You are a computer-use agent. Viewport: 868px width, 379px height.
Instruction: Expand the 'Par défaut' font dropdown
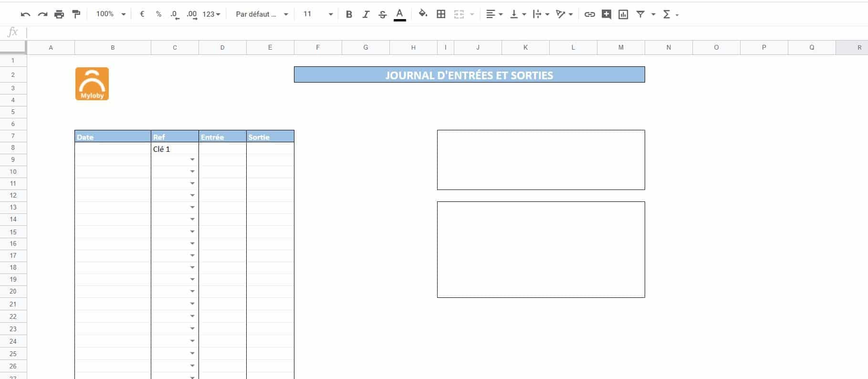click(262, 14)
